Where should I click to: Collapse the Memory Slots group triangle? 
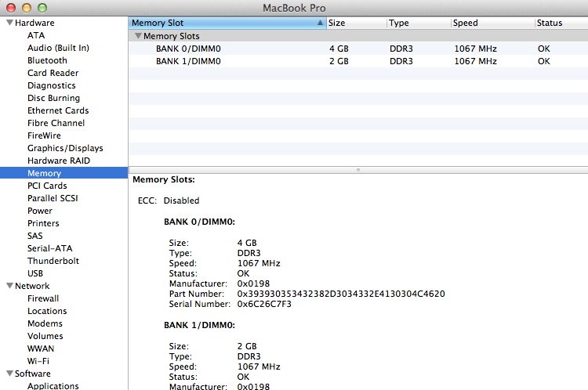click(138, 36)
